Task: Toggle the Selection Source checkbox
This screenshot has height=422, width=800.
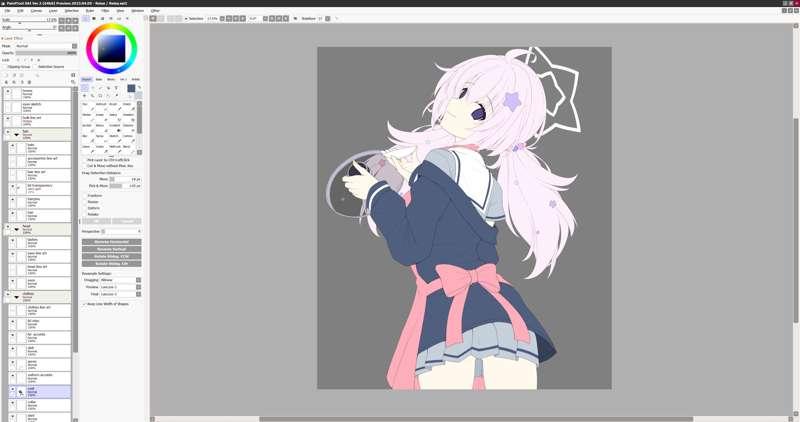Action: pos(35,67)
